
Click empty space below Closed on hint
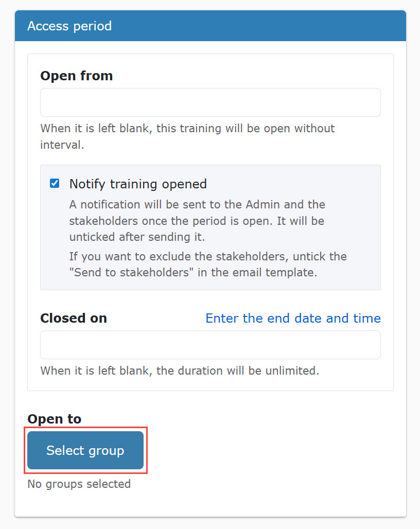click(210, 384)
